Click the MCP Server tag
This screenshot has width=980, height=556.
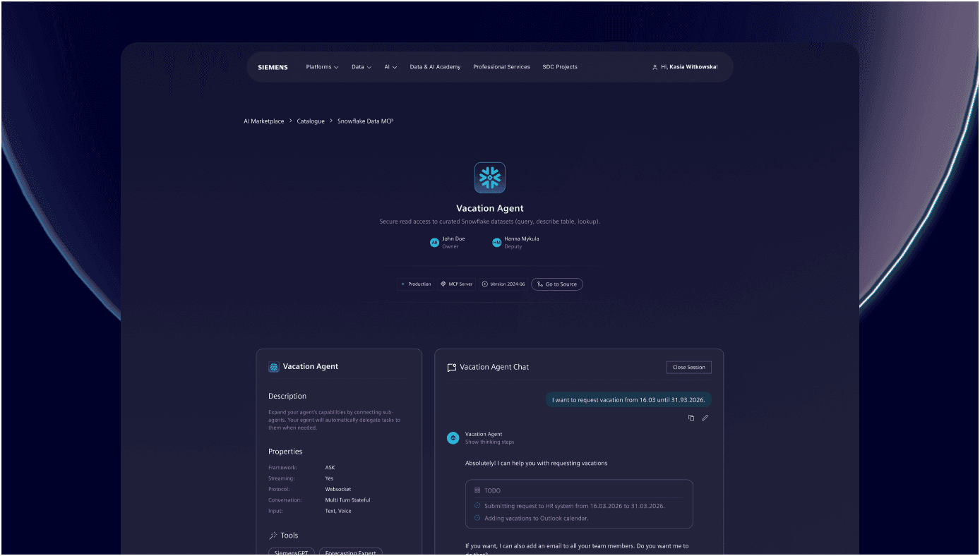(x=456, y=284)
